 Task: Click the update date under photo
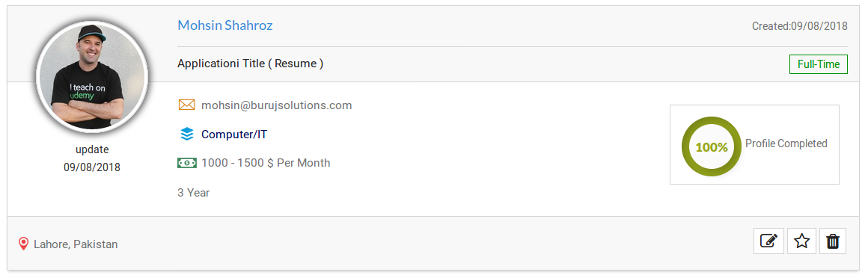tap(92, 167)
